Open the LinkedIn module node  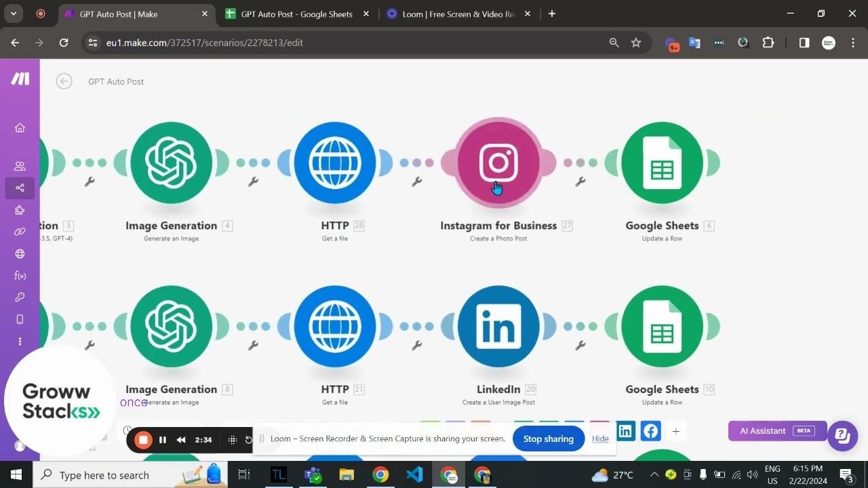point(498,327)
